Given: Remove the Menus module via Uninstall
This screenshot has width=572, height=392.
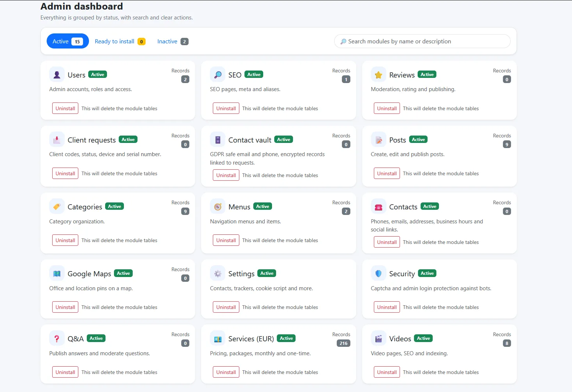Looking at the screenshot, I should [226, 240].
